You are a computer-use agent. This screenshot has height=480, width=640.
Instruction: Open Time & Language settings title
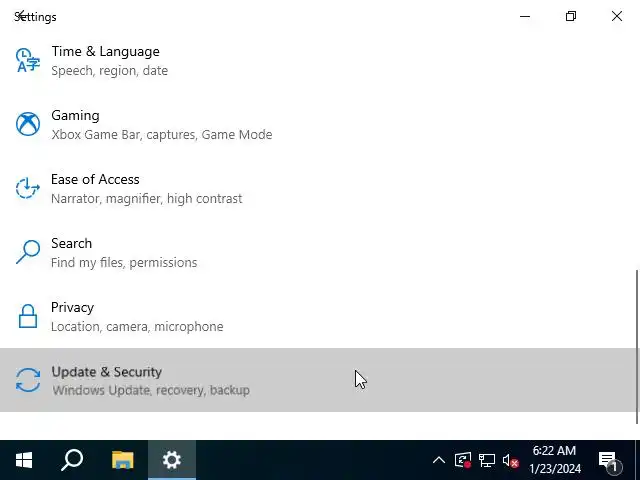click(x=105, y=51)
